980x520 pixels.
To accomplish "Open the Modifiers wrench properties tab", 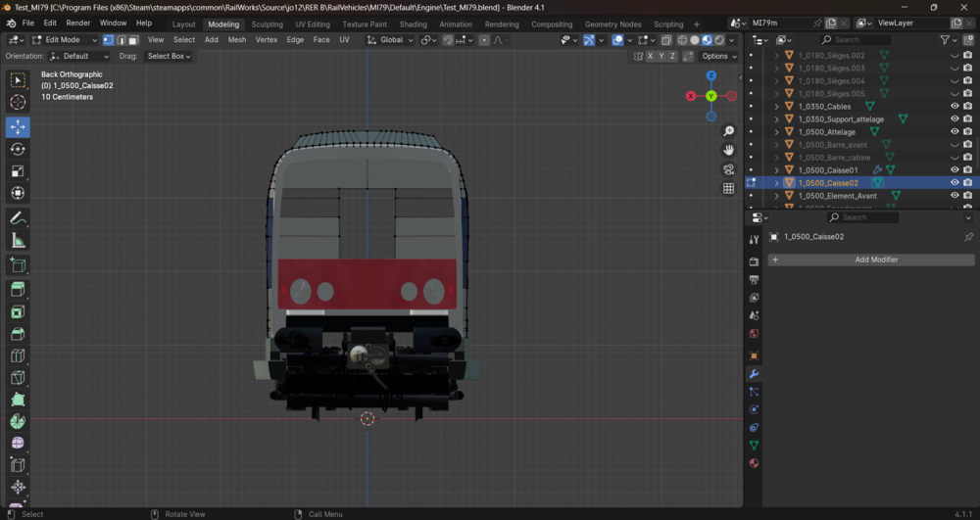I will [754, 374].
